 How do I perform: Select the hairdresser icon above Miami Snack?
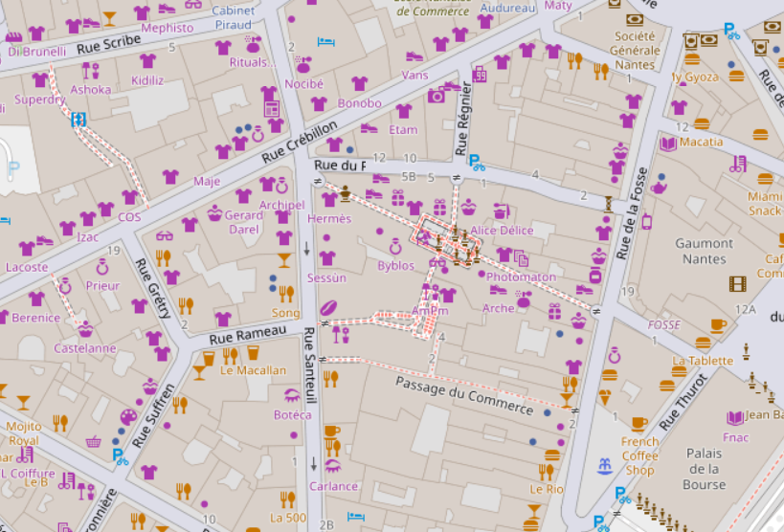pyautogui.click(x=737, y=164)
